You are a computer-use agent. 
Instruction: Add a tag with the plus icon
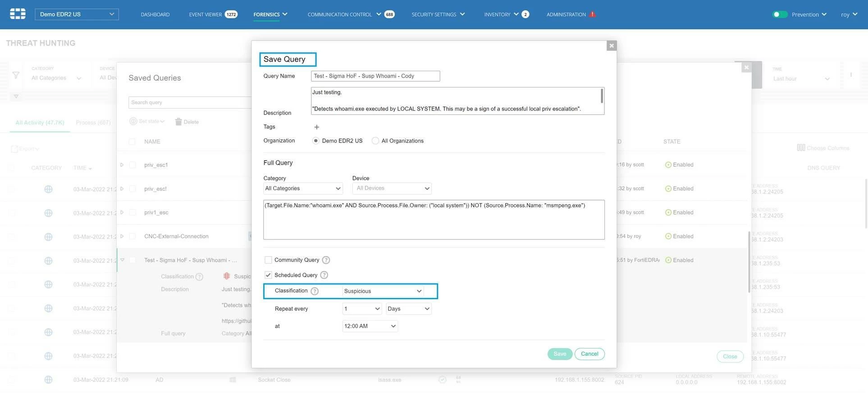click(x=316, y=127)
